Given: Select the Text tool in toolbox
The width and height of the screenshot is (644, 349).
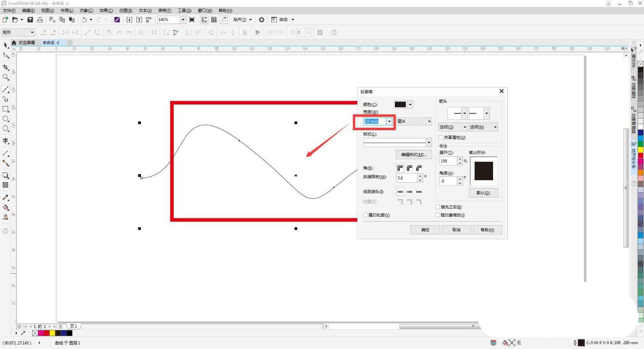Looking at the screenshot, I should pos(6,141).
